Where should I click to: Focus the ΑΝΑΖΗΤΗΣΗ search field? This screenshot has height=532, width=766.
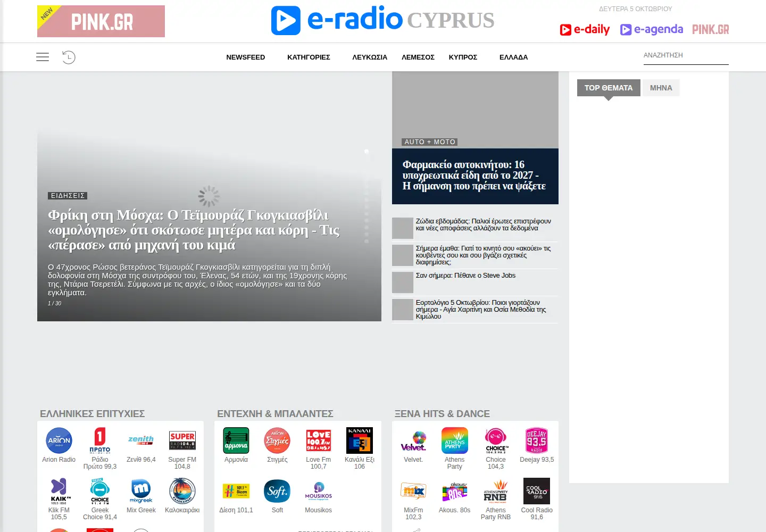[686, 55]
